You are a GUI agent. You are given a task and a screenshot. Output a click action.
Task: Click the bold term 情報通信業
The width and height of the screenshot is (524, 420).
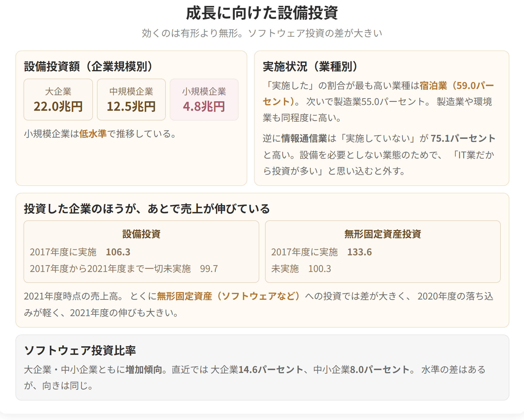tap(304, 138)
